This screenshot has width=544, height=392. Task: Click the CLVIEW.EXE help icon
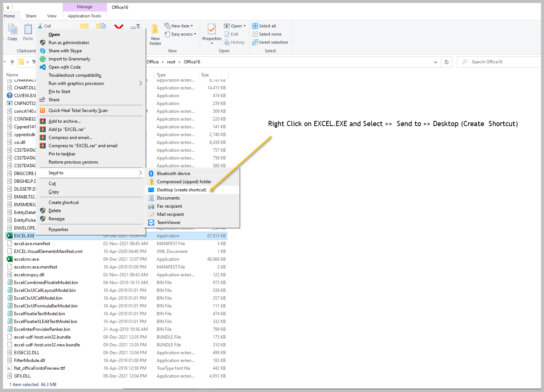click(10, 96)
